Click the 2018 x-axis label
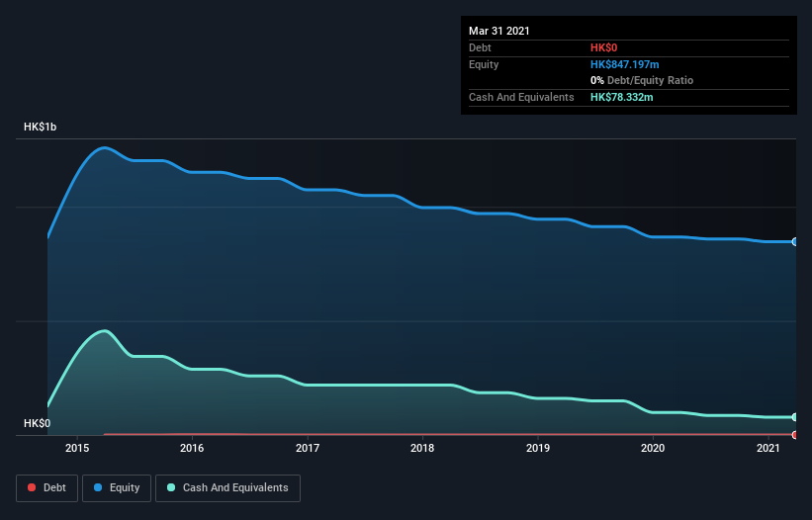The image size is (812, 520). [422, 448]
